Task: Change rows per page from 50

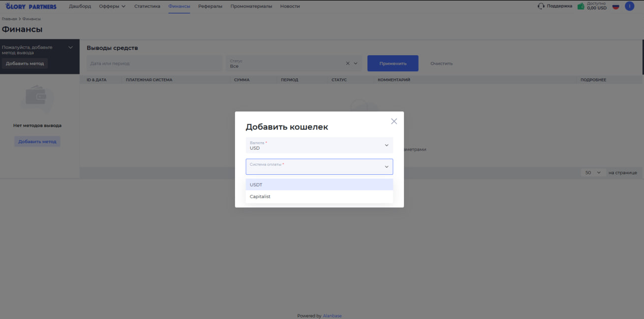Action: [593, 173]
